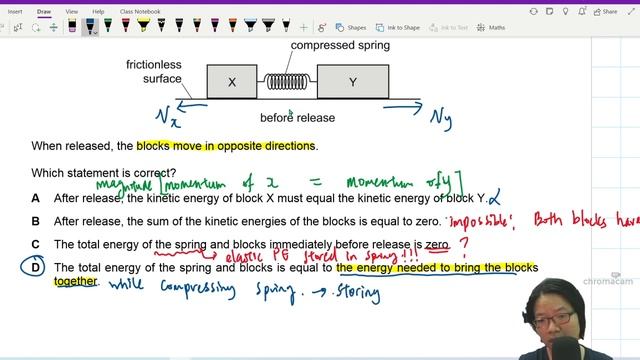Select the tan colored pen
The width and height of the screenshot is (640, 360).
point(197,26)
